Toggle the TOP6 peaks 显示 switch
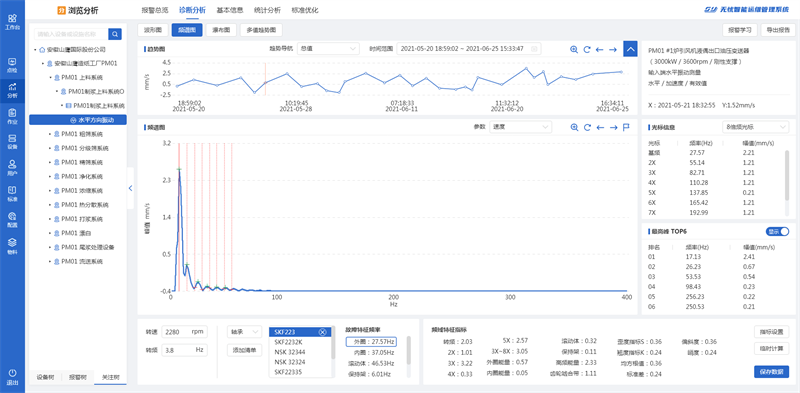Viewport: 800px width, 393px height. (777, 231)
